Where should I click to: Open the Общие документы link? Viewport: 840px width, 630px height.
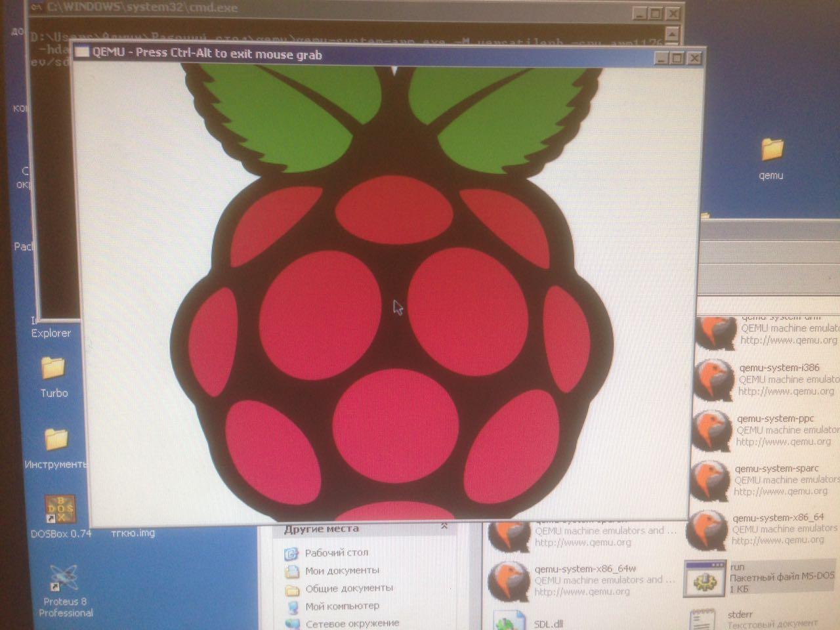[x=350, y=589]
